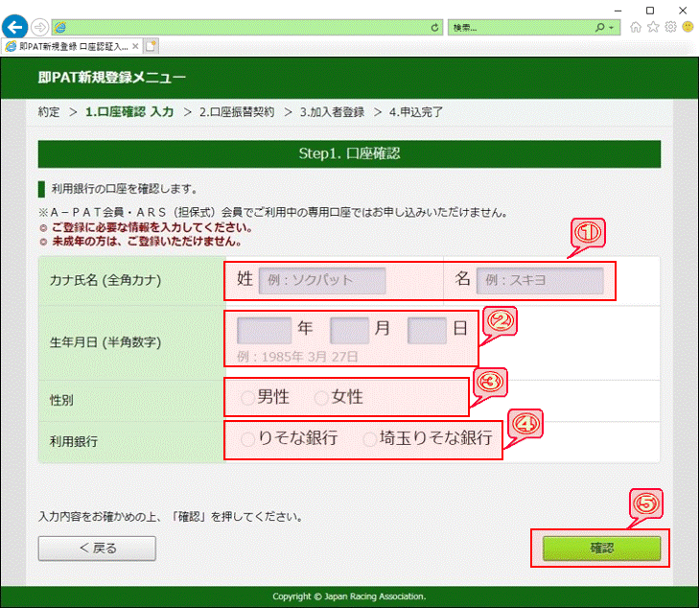Click the 1.口座確認 入力 breadcrumb step
Viewport: 700px width, 608px height.
(129, 112)
